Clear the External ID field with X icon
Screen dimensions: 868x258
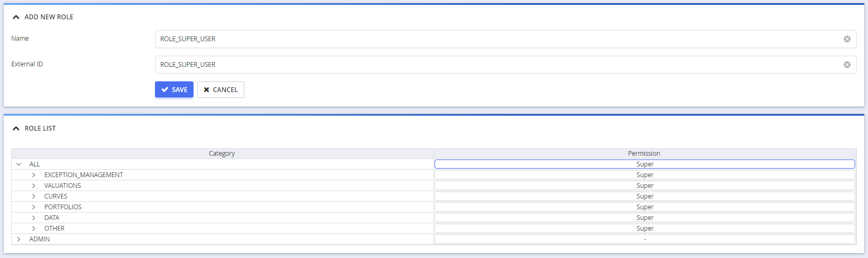tap(847, 65)
